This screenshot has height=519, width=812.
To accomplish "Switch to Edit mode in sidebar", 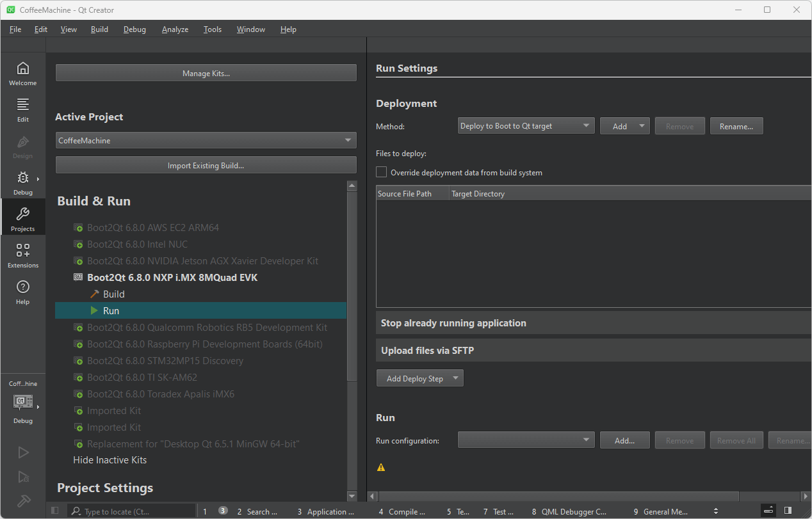I will (22, 110).
